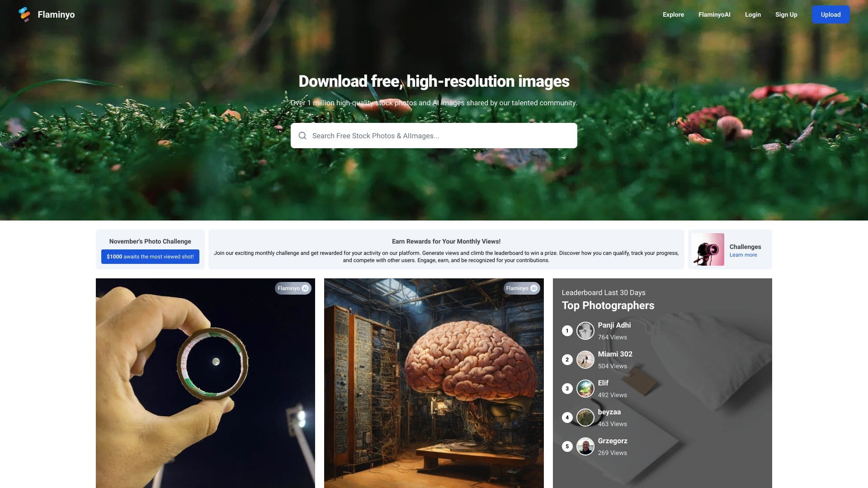Open the Sign Up link
The image size is (868, 488).
[786, 14]
